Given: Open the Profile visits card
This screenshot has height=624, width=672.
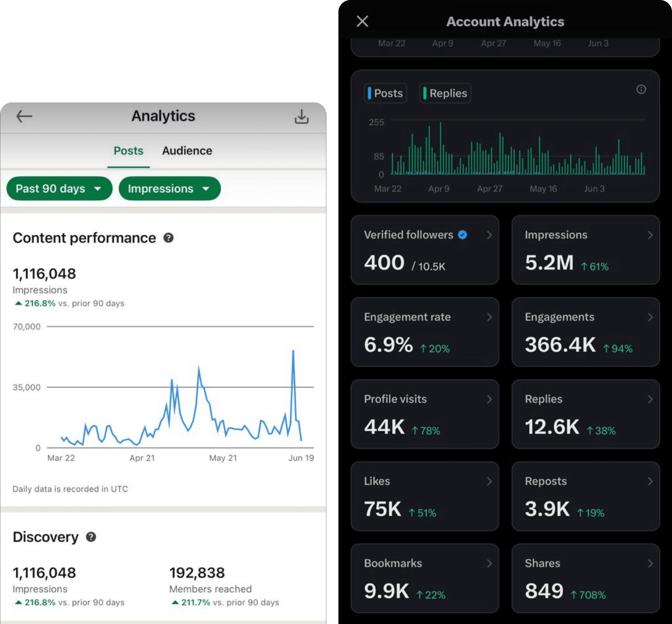Looking at the screenshot, I should click(425, 414).
